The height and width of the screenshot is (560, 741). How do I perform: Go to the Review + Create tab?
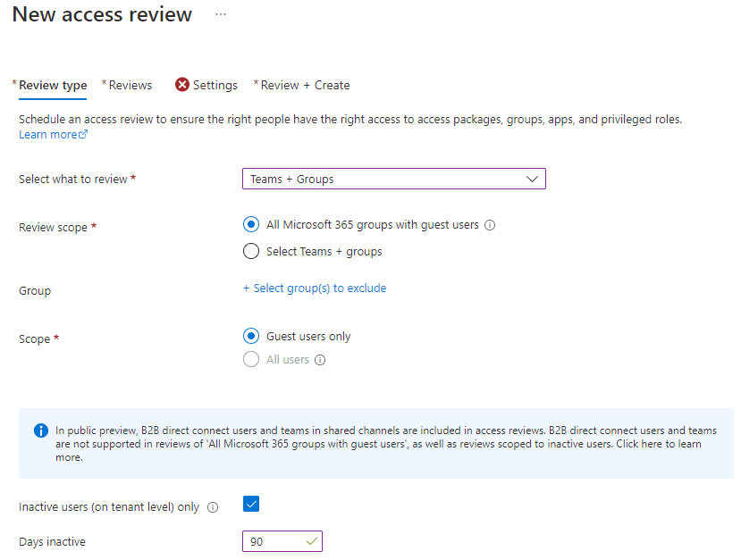pos(305,86)
